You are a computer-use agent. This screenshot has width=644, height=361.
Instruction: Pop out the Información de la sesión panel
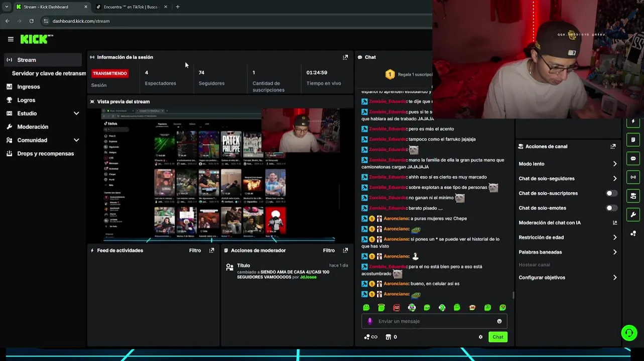point(345,57)
